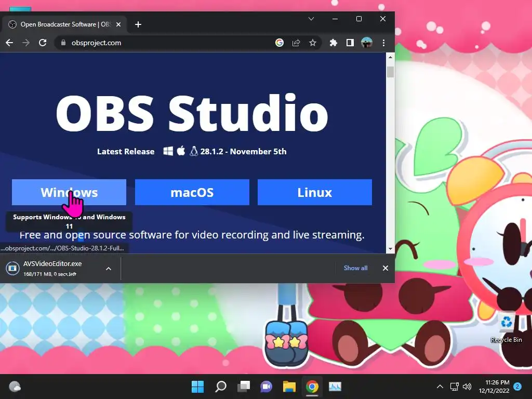Click the Google icon in address bar

click(x=279, y=43)
